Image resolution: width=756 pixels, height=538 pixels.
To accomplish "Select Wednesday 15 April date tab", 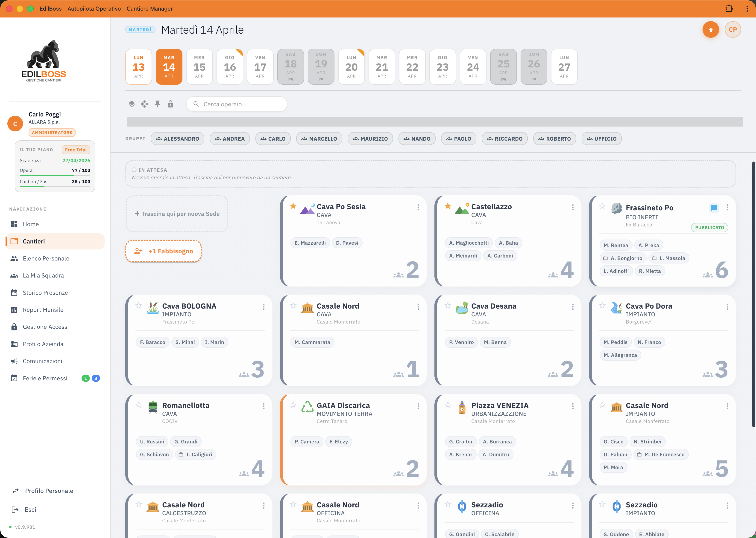I will 199,67.
